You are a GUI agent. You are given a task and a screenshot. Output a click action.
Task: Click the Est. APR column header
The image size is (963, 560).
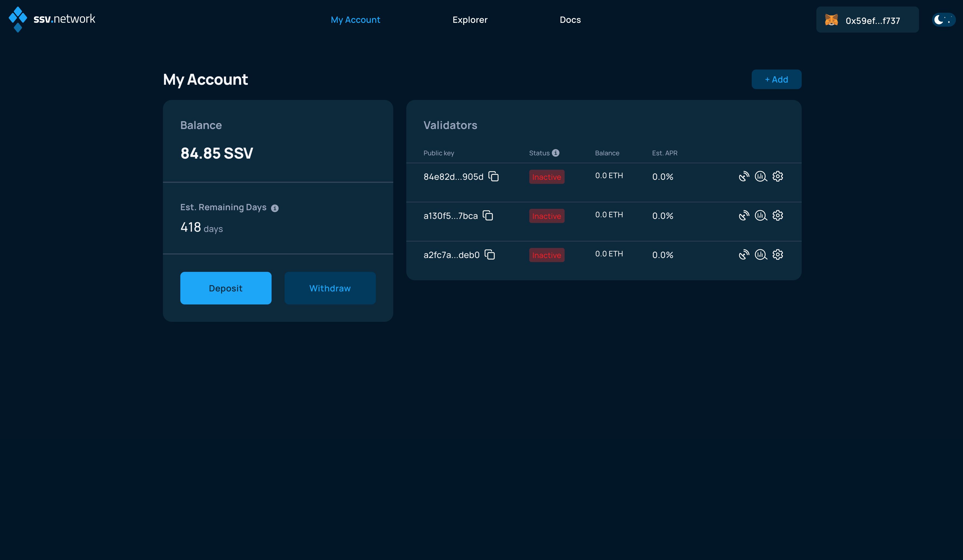665,153
